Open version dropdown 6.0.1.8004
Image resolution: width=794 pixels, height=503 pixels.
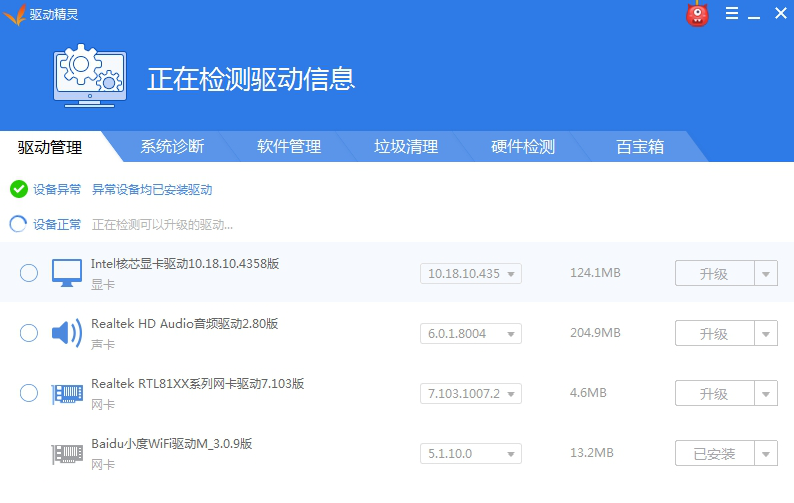click(x=470, y=333)
